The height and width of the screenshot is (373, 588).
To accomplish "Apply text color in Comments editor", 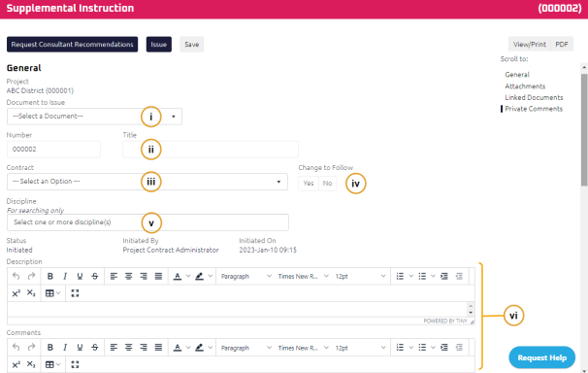I will coord(178,348).
